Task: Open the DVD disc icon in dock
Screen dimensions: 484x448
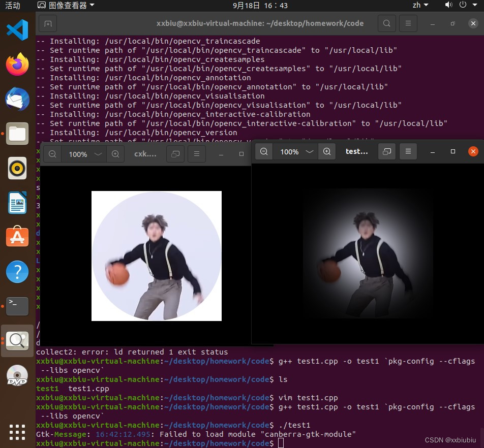Action: (17, 375)
